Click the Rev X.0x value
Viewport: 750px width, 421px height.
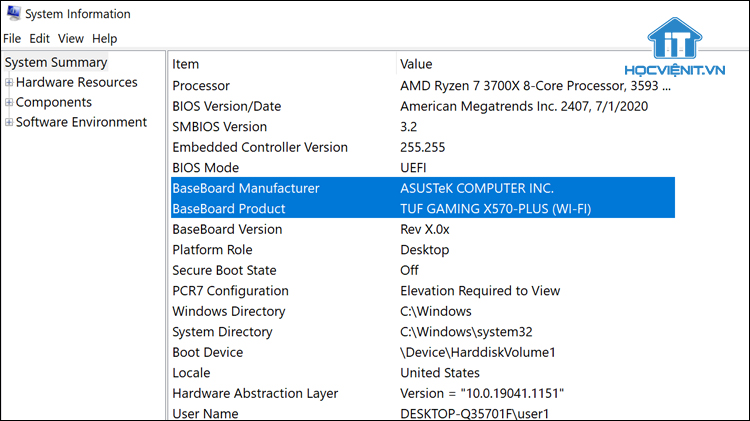(x=425, y=229)
